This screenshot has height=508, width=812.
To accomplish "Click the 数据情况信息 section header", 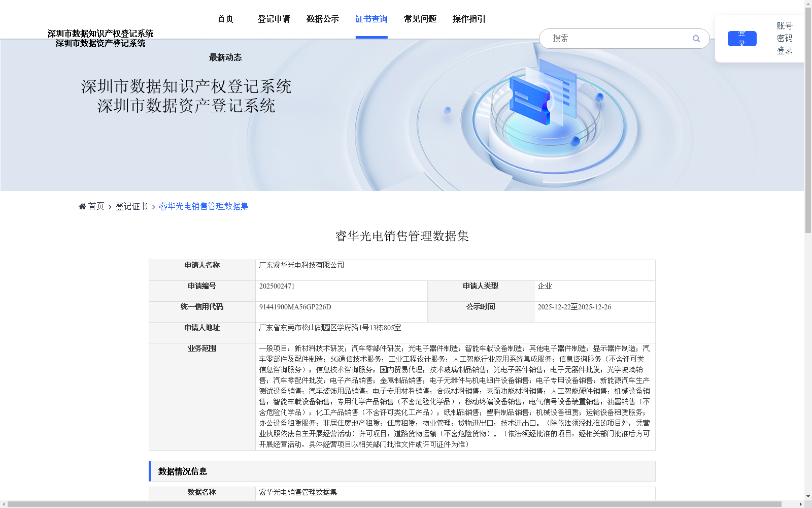I will pos(402,471).
